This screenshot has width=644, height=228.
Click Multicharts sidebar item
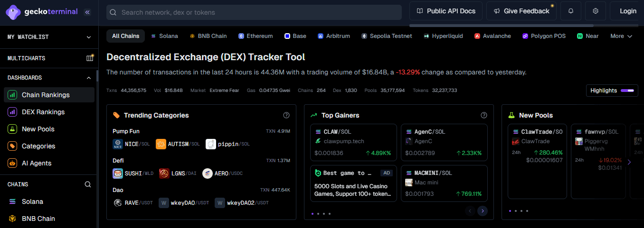49,58
